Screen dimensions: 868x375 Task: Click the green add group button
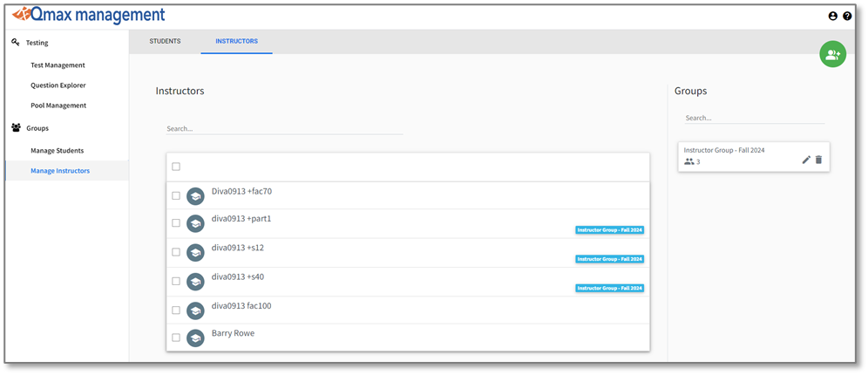tap(832, 54)
